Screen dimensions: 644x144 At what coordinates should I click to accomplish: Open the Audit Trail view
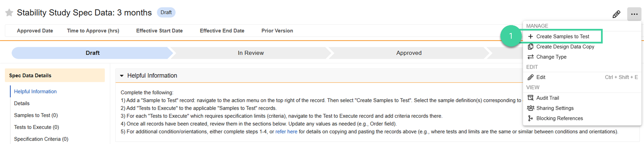pos(547,98)
